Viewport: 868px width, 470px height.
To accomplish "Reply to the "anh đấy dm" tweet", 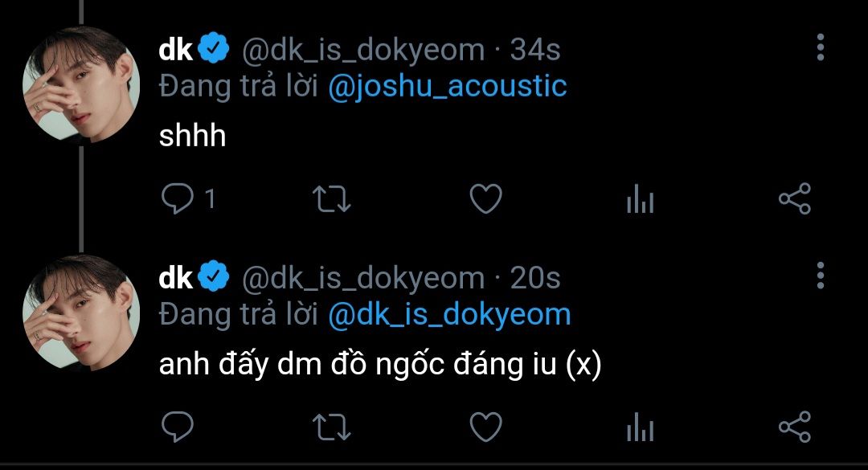I will click(x=177, y=427).
